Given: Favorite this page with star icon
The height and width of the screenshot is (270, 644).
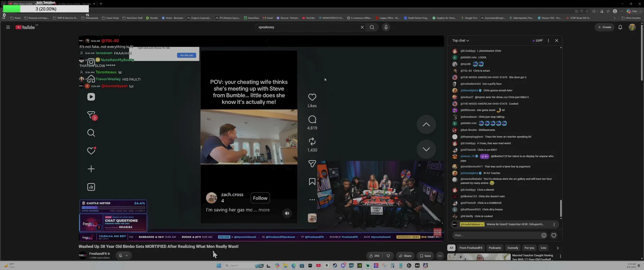Looking at the screenshot, I should tap(587, 11).
